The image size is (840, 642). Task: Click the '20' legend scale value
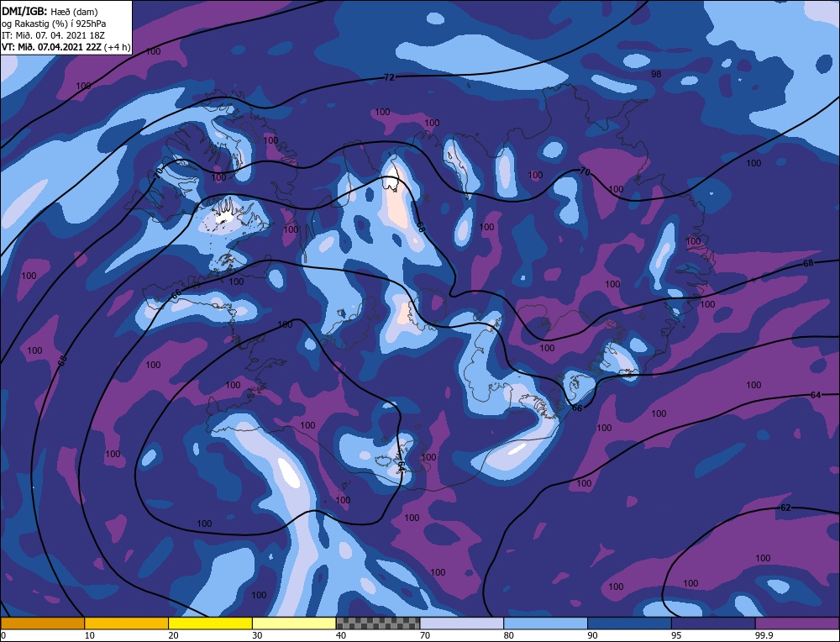click(x=173, y=635)
